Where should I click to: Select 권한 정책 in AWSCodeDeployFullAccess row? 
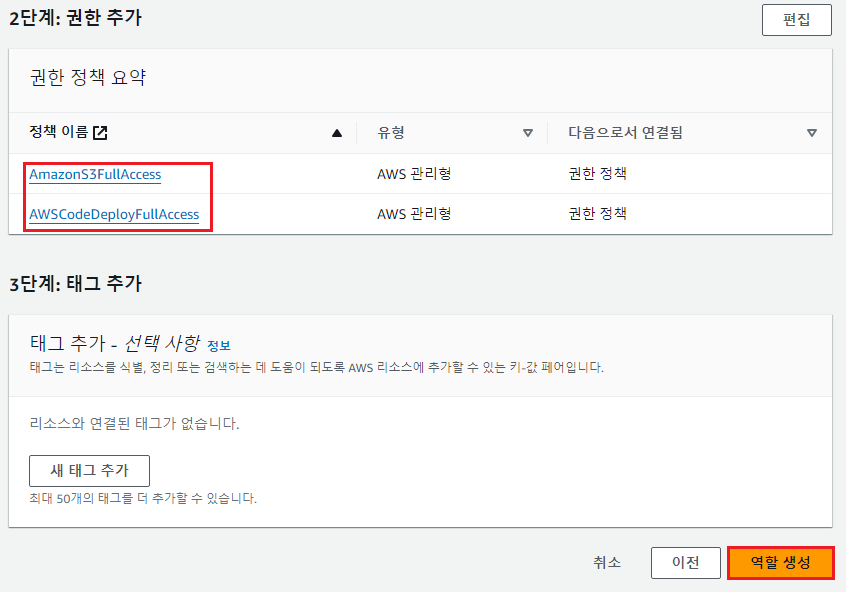597,214
